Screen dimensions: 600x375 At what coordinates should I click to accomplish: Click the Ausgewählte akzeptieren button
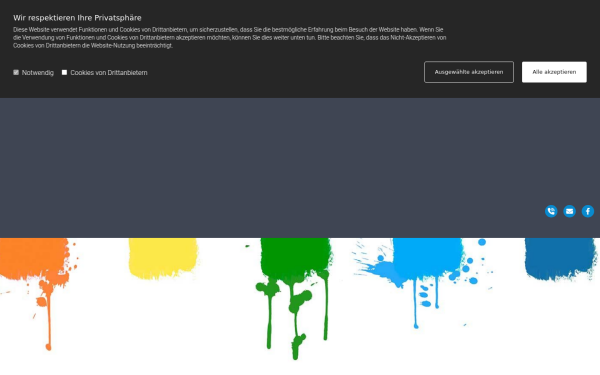tap(469, 72)
